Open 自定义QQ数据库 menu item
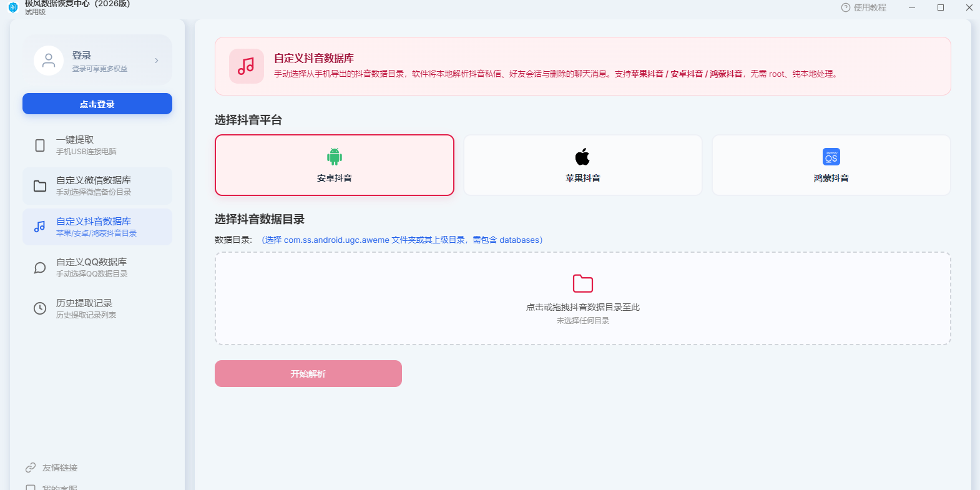 tap(97, 268)
